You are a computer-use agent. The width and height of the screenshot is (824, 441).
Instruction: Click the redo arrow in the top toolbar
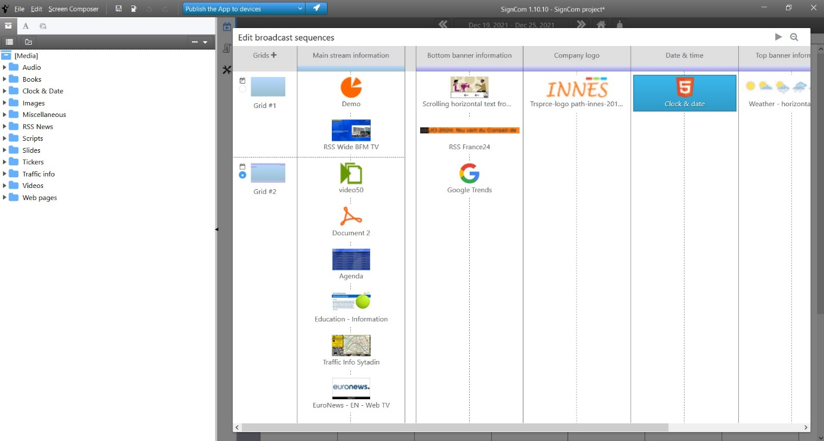165,8
